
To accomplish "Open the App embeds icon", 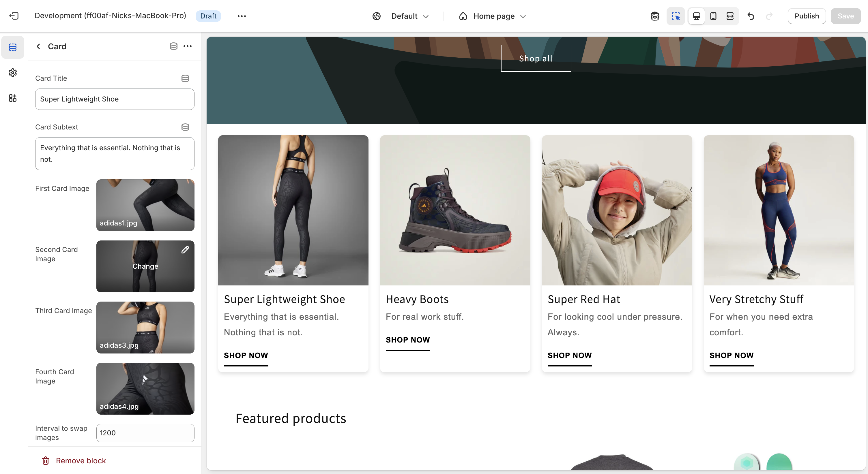I will pos(13,98).
